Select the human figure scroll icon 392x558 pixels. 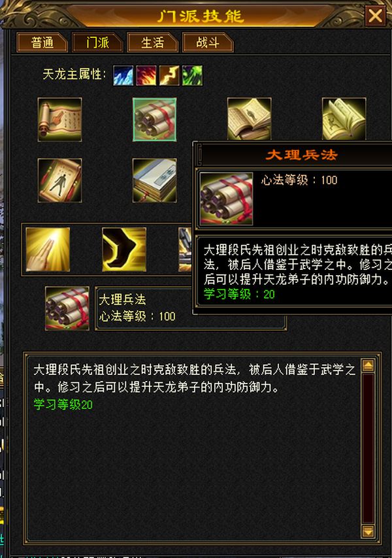[x=59, y=180]
